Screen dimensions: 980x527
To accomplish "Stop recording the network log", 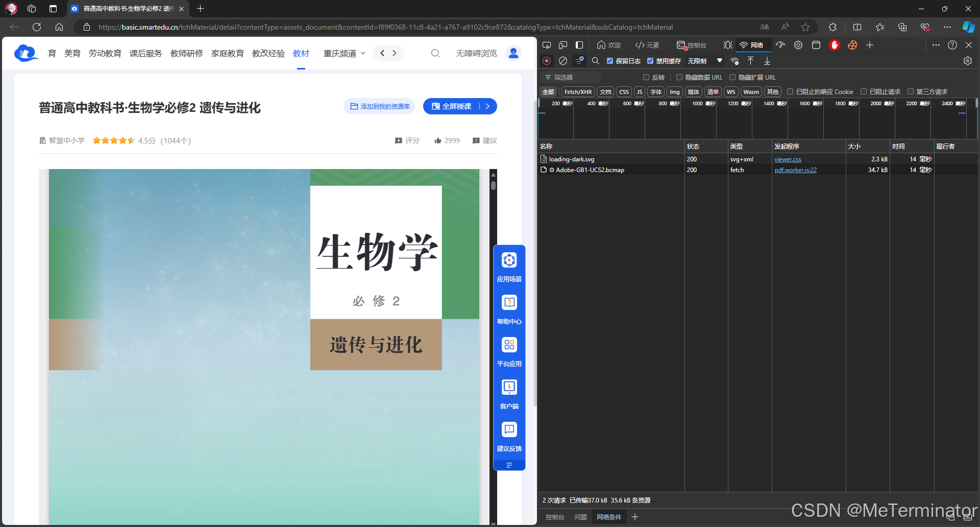I will (547, 61).
